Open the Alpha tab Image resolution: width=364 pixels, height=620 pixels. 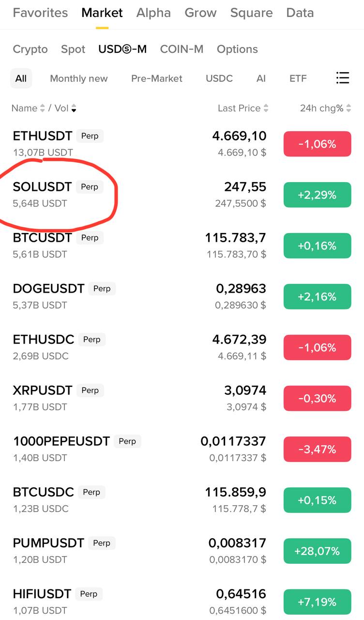coord(153,13)
